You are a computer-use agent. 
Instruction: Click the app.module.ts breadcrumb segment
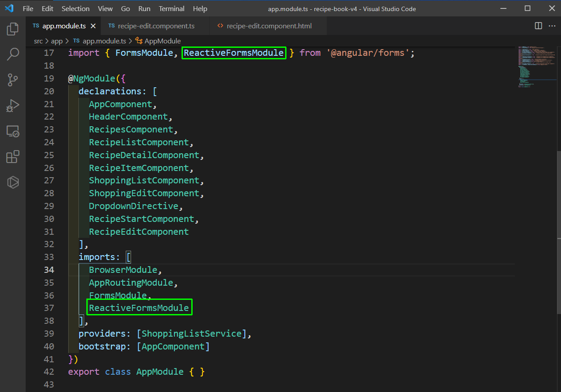104,41
